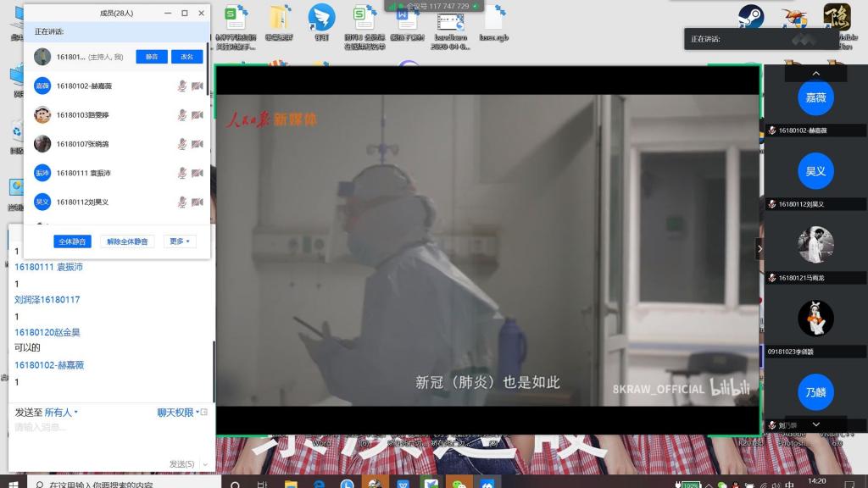Image resolution: width=868 pixels, height=488 pixels.
Task: Click the camera icon for 16180103路雯婷
Action: point(198,115)
